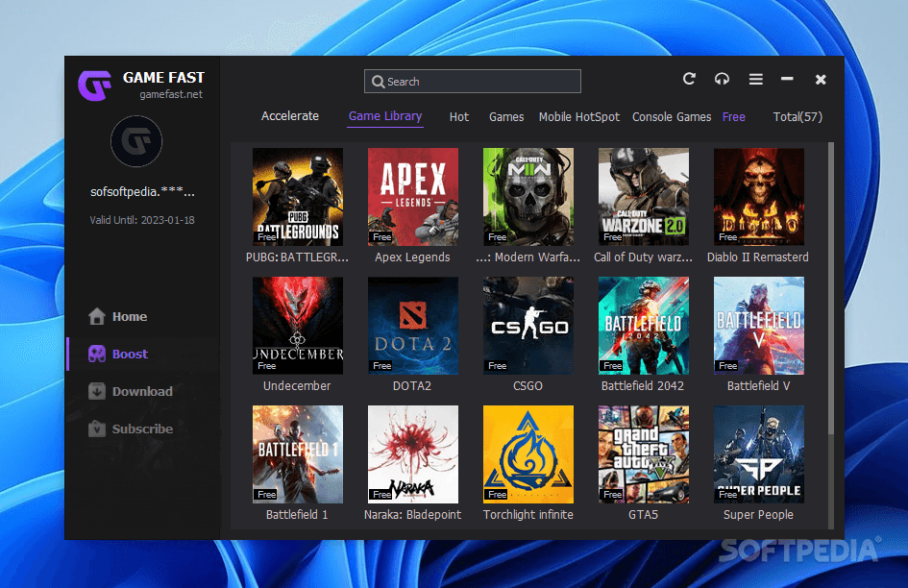This screenshot has height=588, width=908.
Task: Click the 'DOTA2' name label
Action: pyautogui.click(x=412, y=386)
